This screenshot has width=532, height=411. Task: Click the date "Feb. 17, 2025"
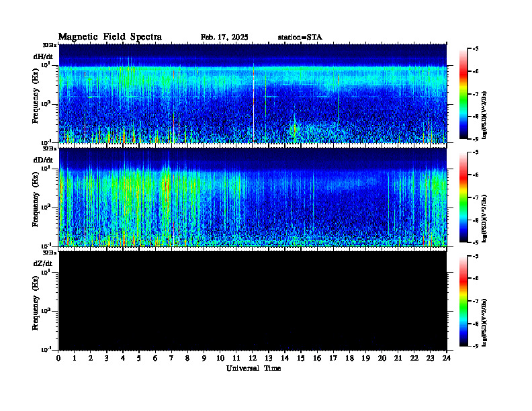[x=224, y=38]
